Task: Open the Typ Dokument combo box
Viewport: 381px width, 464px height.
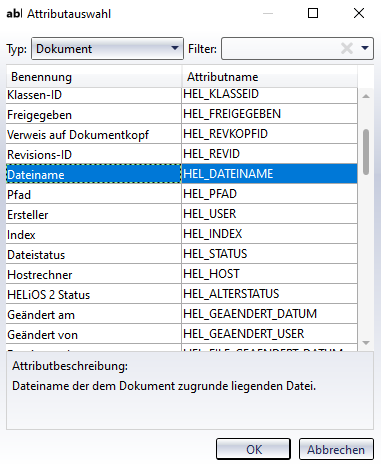Action: [x=107, y=49]
